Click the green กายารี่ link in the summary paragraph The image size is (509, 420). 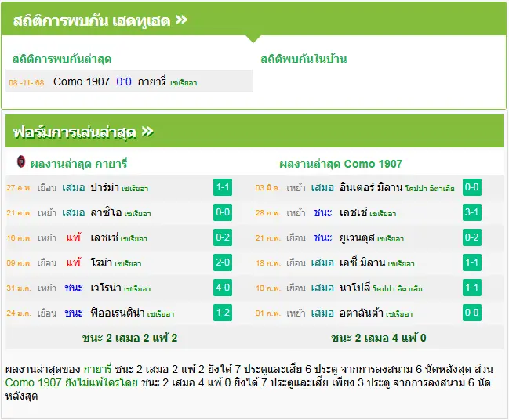tap(98, 369)
